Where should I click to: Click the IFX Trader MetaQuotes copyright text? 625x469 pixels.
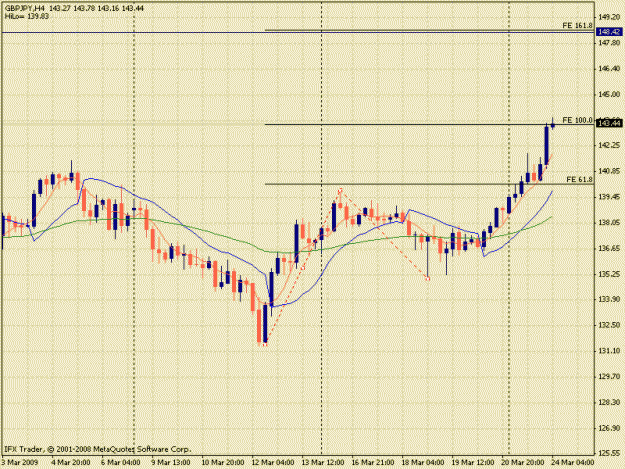click(x=98, y=449)
